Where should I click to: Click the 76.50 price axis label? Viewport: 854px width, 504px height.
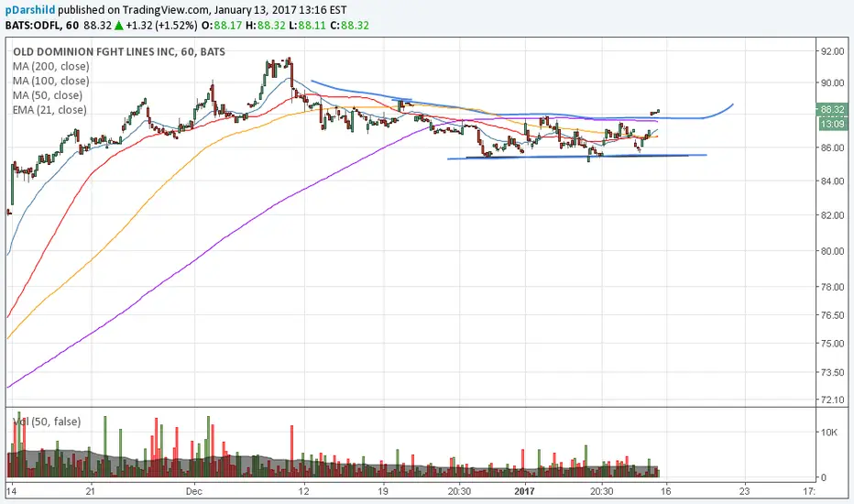[833, 315]
